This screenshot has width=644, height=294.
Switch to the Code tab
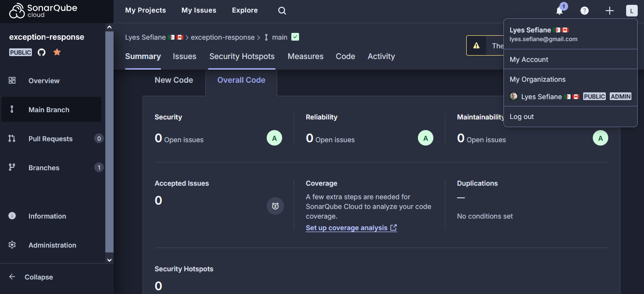[x=345, y=56]
